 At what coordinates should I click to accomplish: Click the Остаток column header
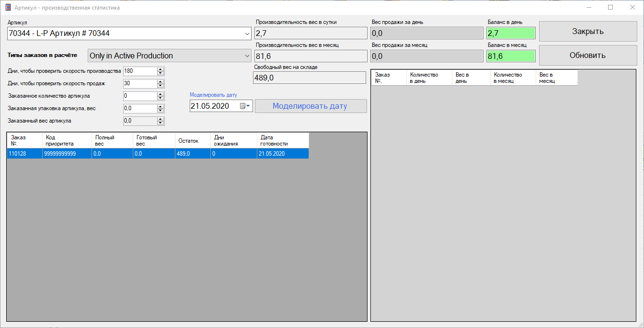point(192,141)
